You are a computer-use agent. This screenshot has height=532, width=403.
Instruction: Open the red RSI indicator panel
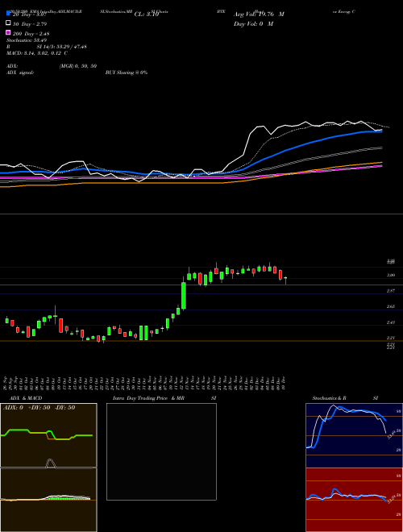[x=354, y=500]
